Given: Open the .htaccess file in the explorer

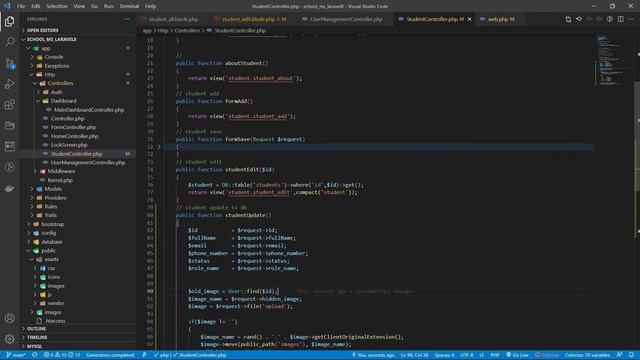Looking at the screenshot, I should [55, 321].
